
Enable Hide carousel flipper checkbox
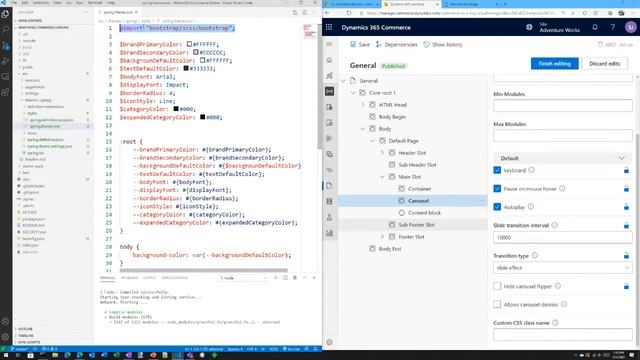pyautogui.click(x=497, y=286)
